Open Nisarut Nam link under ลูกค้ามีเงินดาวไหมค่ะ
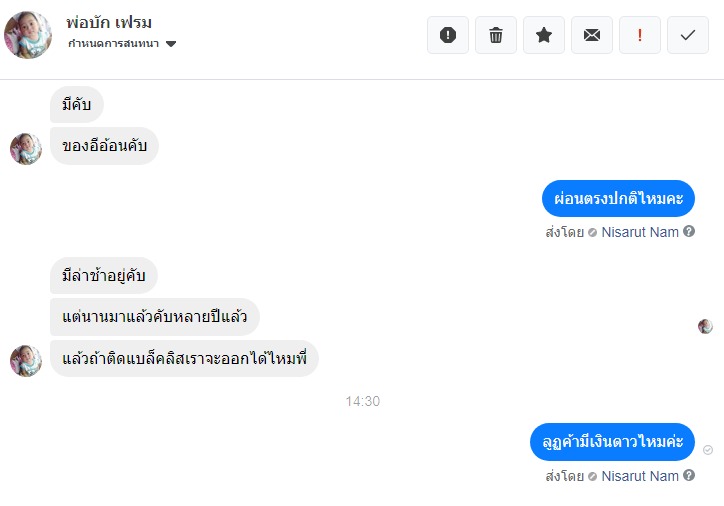Screen dimensions: 724x506 [x=640, y=476]
